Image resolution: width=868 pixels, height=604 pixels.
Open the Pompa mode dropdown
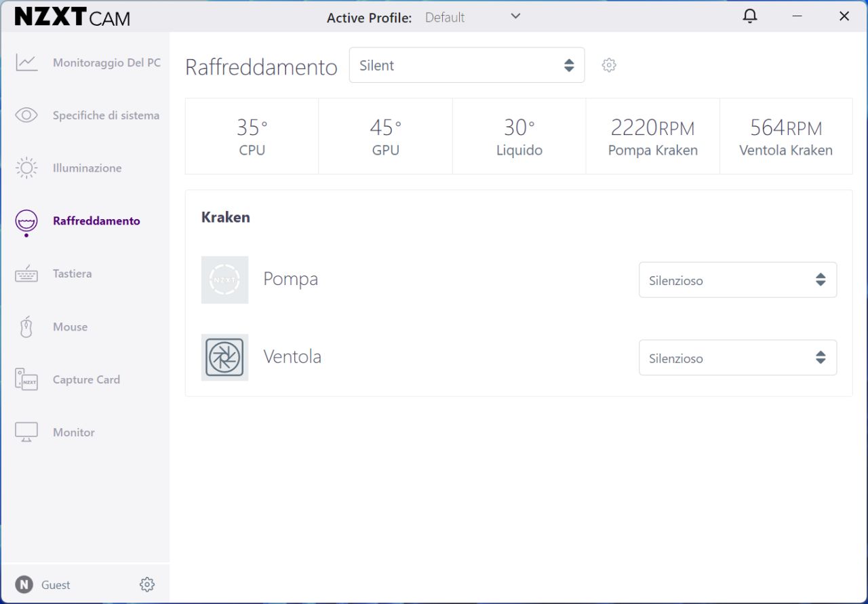(x=738, y=280)
